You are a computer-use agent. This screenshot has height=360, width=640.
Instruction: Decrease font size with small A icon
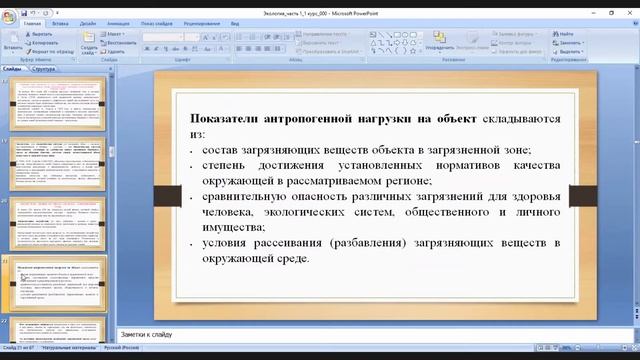214,38
